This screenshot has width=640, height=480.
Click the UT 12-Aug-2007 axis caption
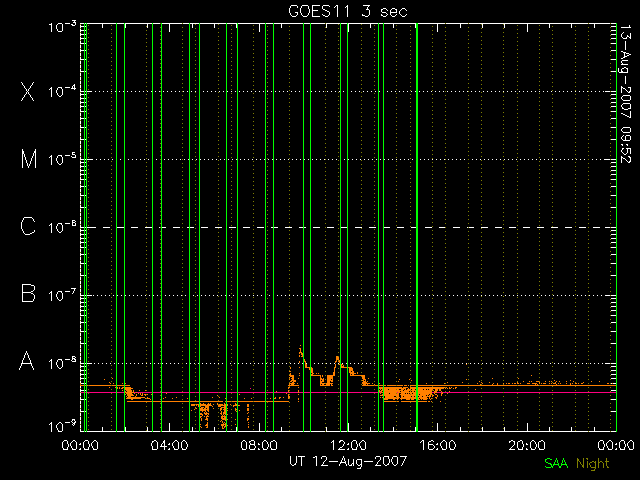(348, 461)
